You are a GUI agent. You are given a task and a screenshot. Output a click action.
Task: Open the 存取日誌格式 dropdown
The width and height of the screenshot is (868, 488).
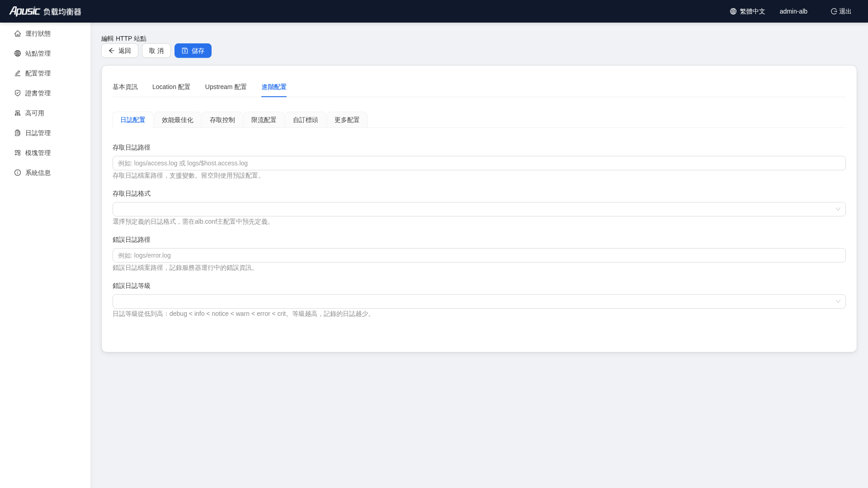tap(479, 209)
